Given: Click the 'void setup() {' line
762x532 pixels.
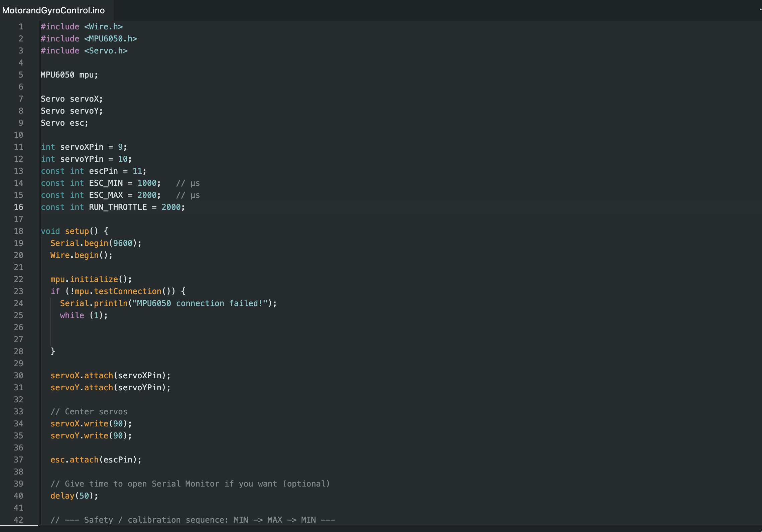Looking at the screenshot, I should pos(74,231).
